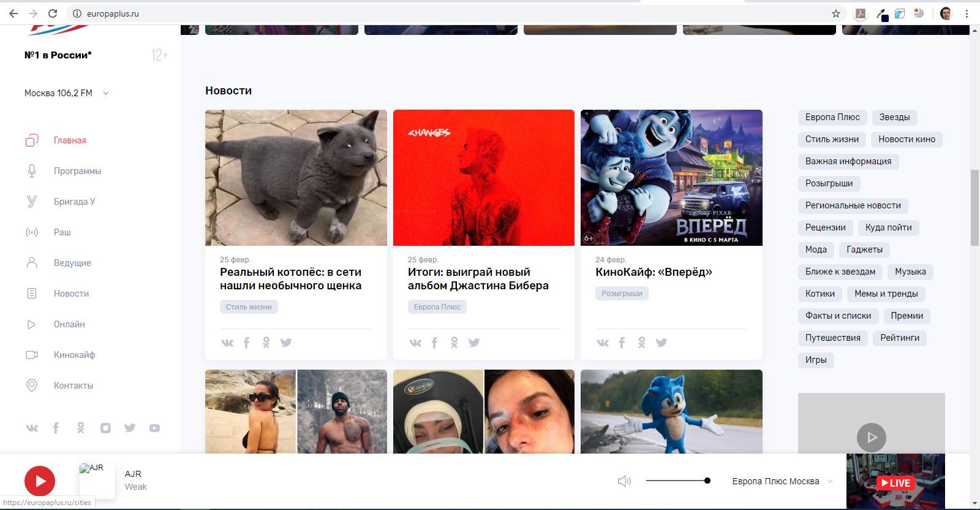Select the Новости кино news tag
Viewport: 980px width, 510px height.
coord(907,139)
